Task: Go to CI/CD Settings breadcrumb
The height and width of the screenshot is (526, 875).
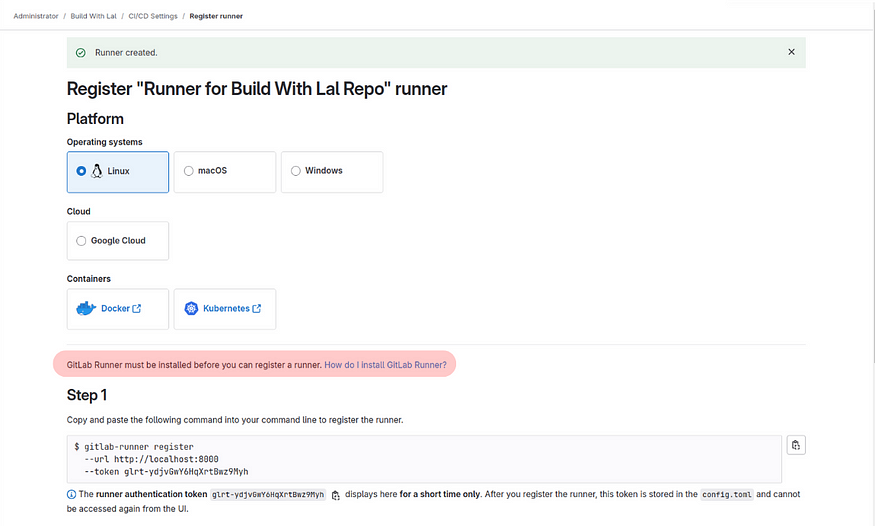Action: coord(153,16)
